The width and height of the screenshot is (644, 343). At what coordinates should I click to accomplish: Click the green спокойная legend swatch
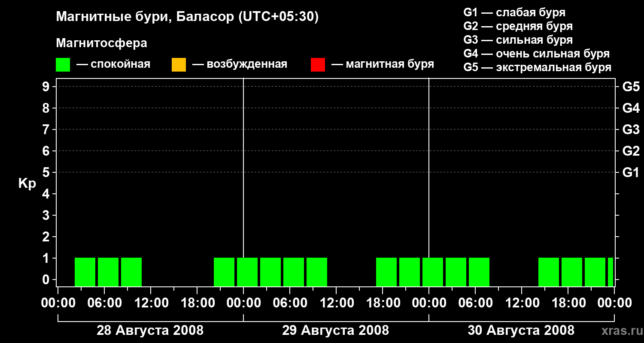63,65
